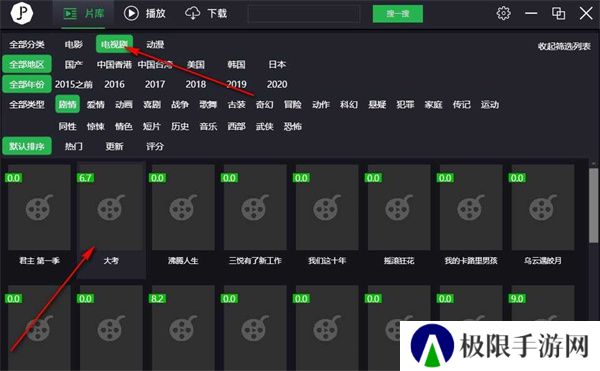Open the 沸腾人生 poster

183,207
